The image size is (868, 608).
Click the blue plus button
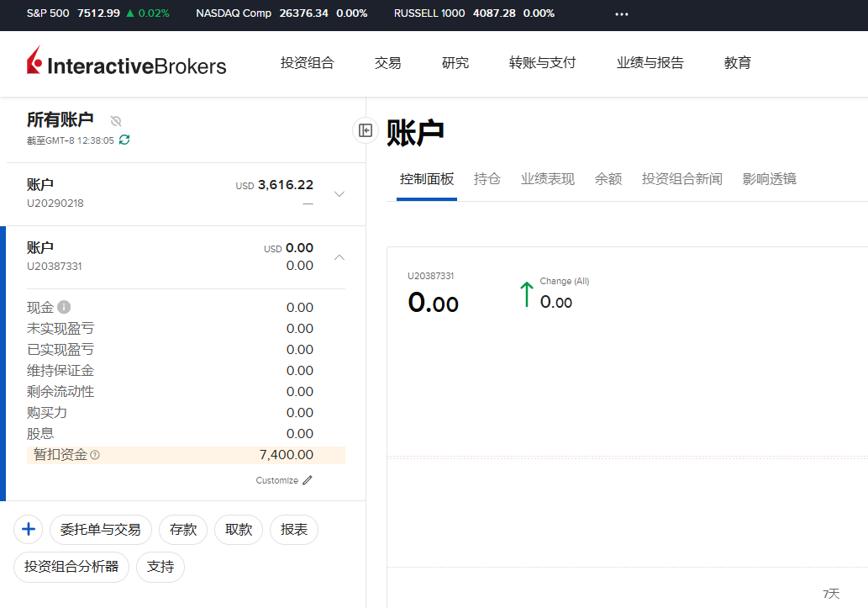click(x=29, y=529)
